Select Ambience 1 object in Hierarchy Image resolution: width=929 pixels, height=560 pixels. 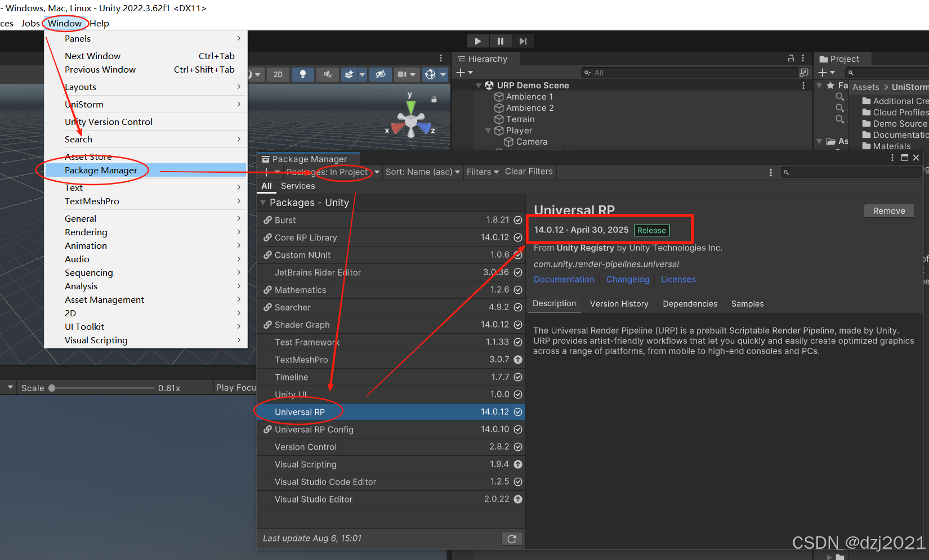pos(529,97)
